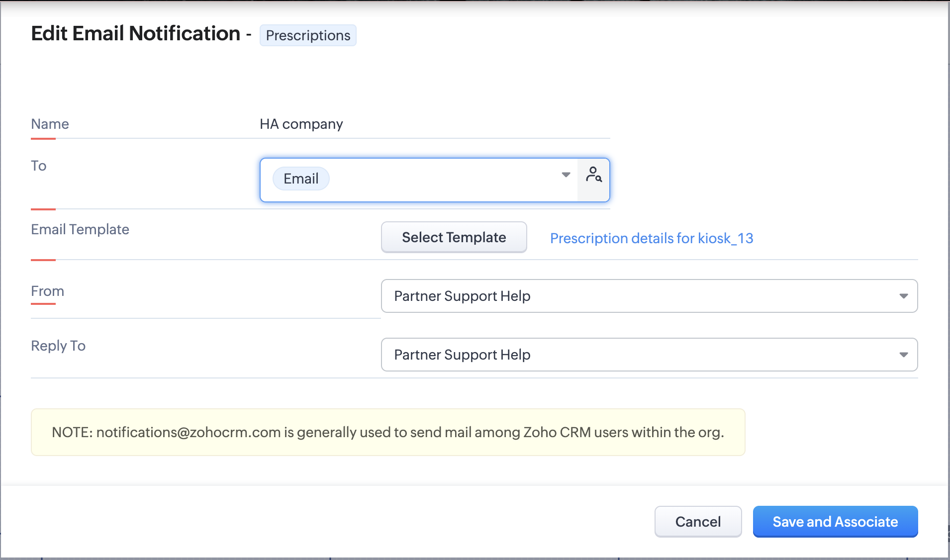Click the Prescriptions module tag
The width and height of the screenshot is (950, 560).
tap(308, 36)
